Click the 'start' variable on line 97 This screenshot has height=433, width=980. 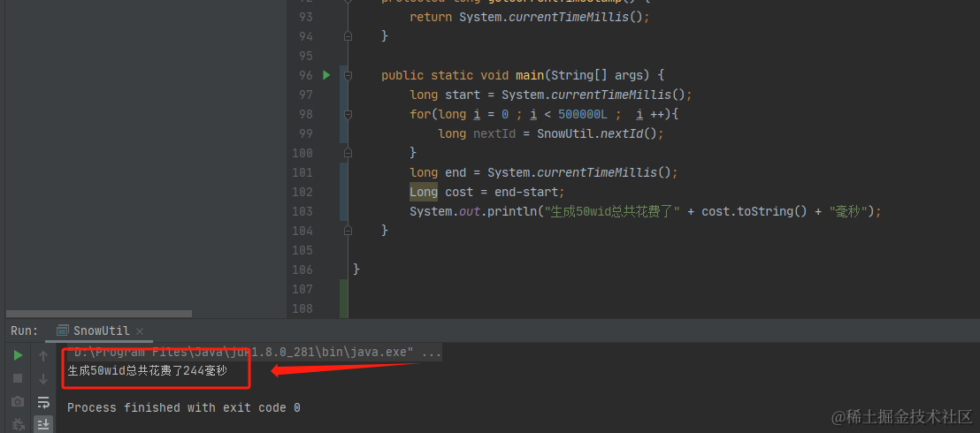pos(463,95)
